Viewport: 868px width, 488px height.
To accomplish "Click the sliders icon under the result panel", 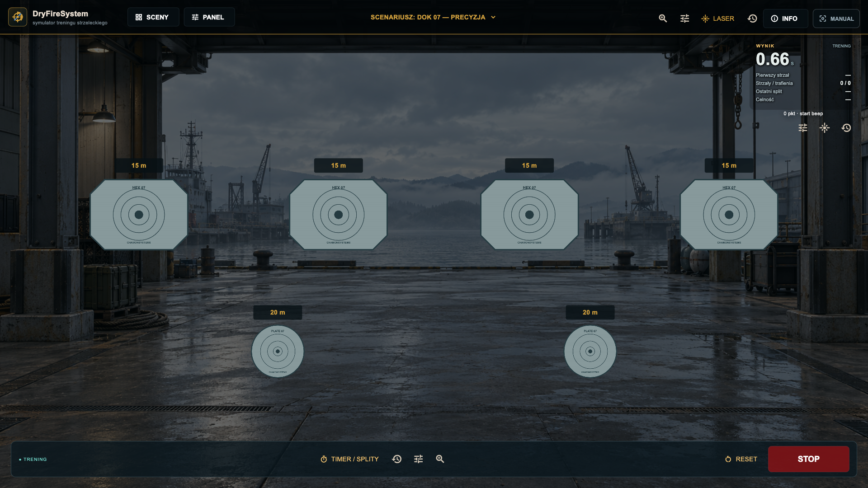I will (x=803, y=128).
